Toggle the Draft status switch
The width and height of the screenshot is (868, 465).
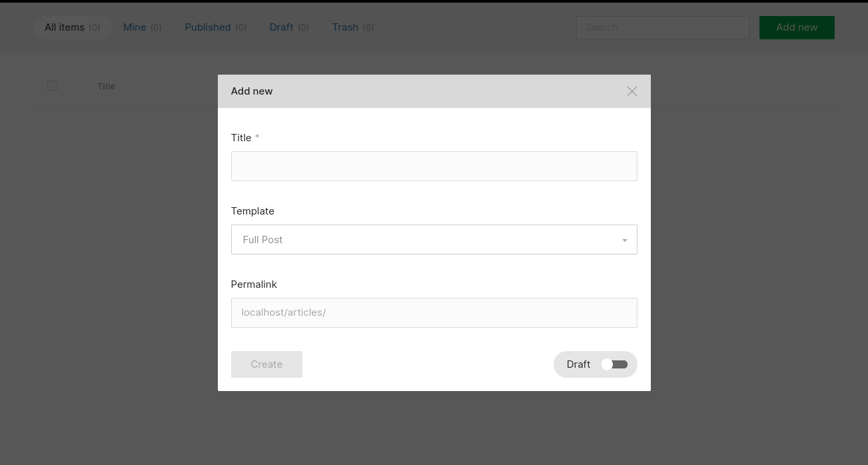(614, 364)
